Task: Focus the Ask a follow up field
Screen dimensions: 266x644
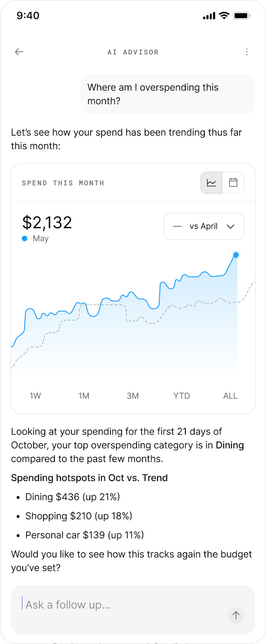Action: (121, 605)
